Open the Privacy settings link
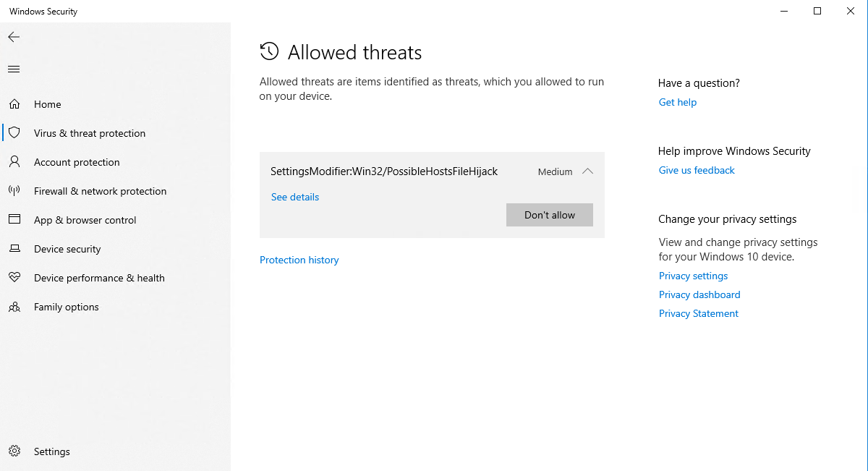Viewport: 868px width, 471px height. click(693, 276)
